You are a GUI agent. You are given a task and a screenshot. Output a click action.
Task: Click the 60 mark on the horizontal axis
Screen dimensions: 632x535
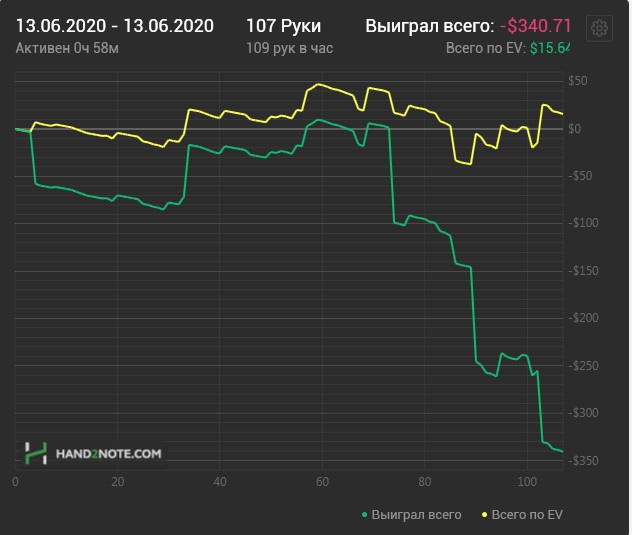coord(322,482)
